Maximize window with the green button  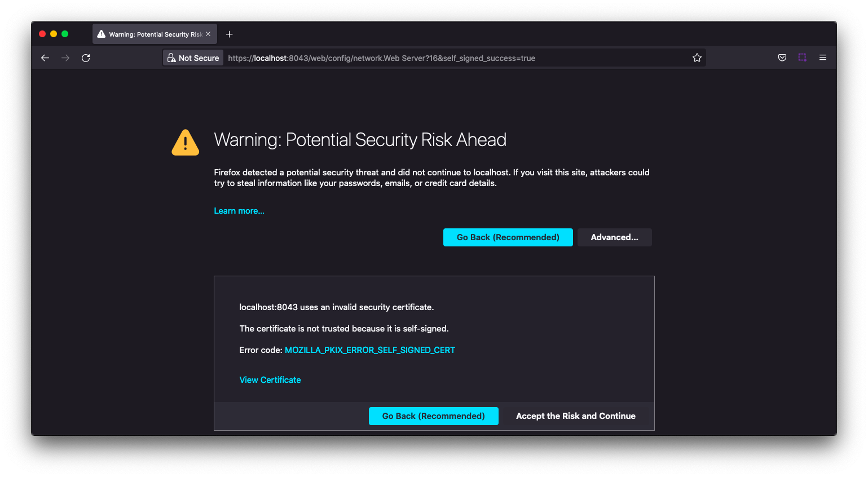click(x=65, y=34)
